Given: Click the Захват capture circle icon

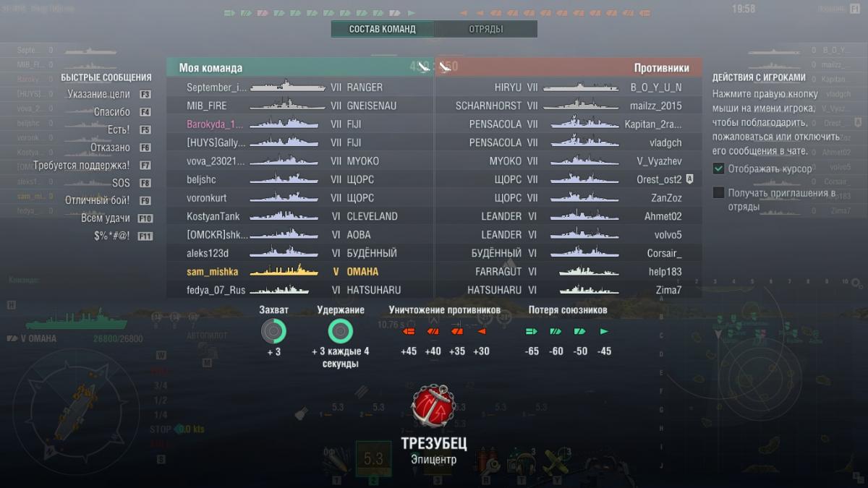Looking at the screenshot, I should click(274, 331).
